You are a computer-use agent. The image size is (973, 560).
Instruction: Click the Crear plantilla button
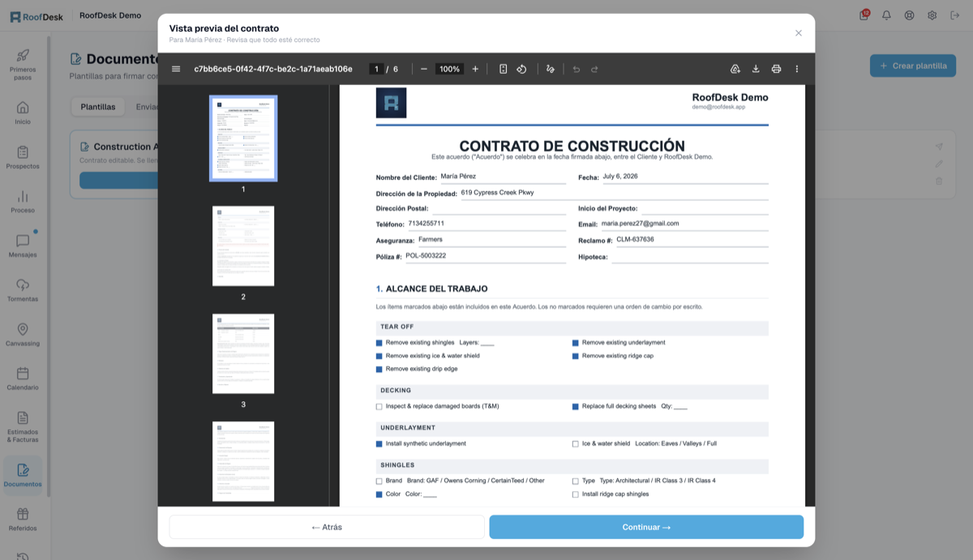pos(913,66)
